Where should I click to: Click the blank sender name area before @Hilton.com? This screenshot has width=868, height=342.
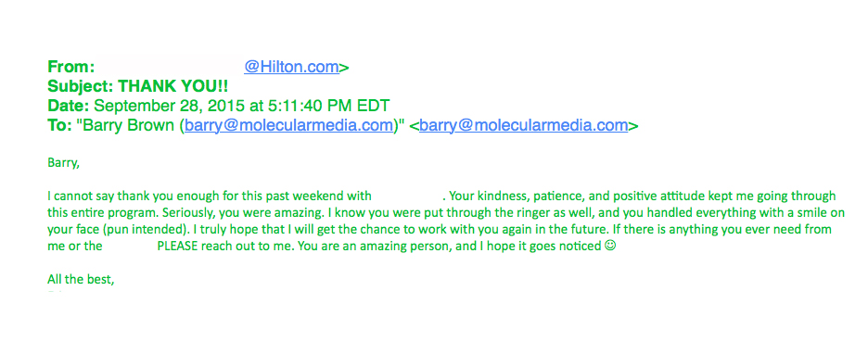click(171, 67)
